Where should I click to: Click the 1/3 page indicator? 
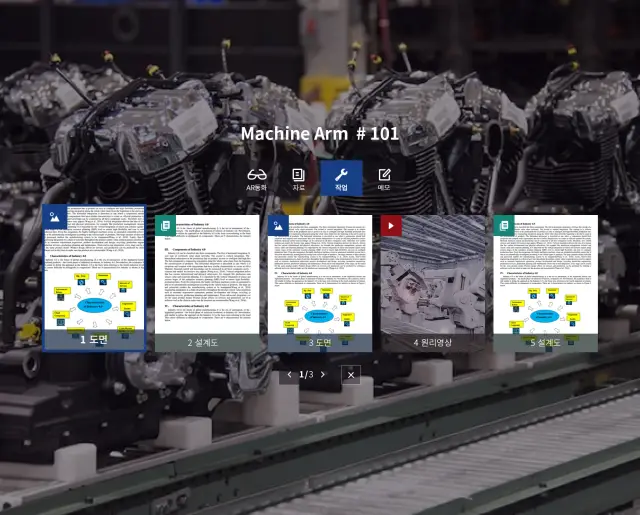pyautogui.click(x=306, y=375)
